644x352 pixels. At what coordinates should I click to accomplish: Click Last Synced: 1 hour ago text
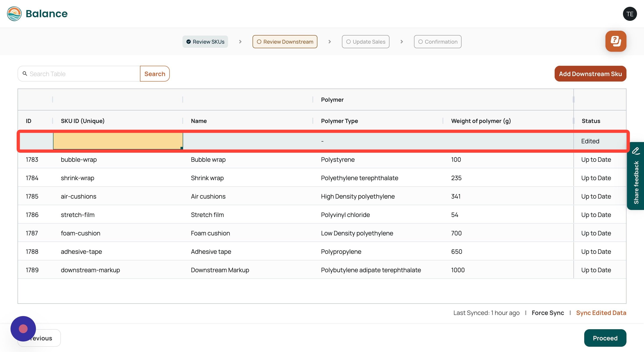(486, 313)
